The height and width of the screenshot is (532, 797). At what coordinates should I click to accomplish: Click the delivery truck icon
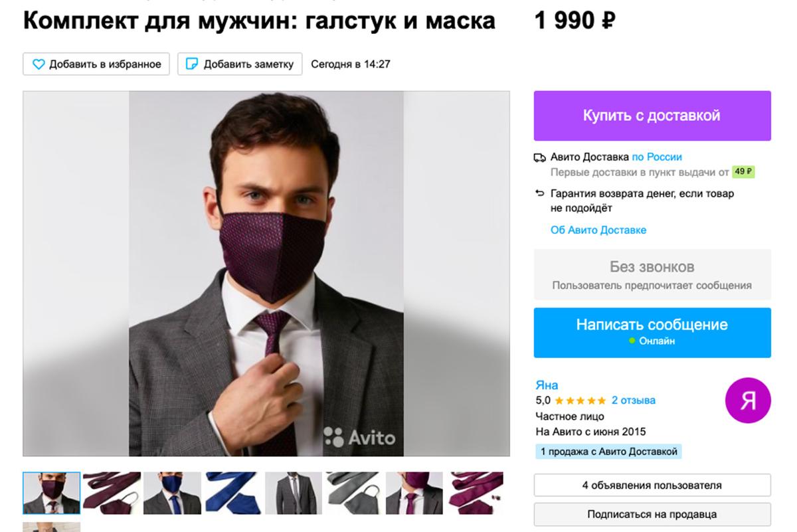pyautogui.click(x=540, y=158)
